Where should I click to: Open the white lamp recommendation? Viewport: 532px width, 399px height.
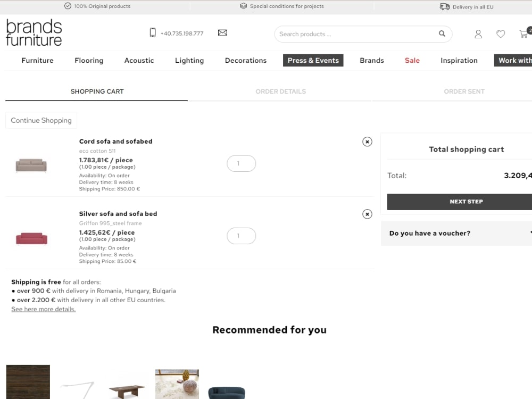point(77,390)
